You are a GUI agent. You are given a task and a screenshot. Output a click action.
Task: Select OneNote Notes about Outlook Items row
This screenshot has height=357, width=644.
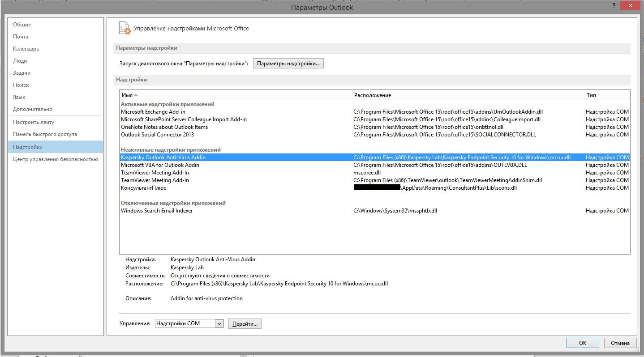point(374,127)
